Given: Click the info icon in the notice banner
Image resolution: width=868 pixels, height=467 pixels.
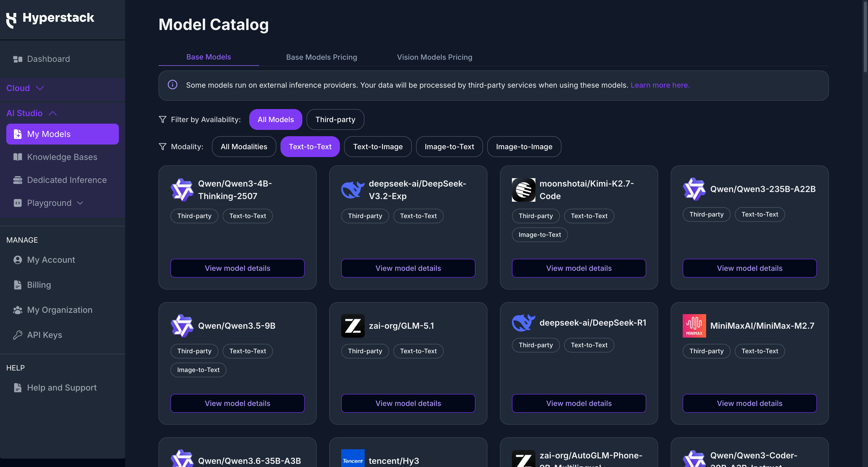Looking at the screenshot, I should tap(173, 85).
